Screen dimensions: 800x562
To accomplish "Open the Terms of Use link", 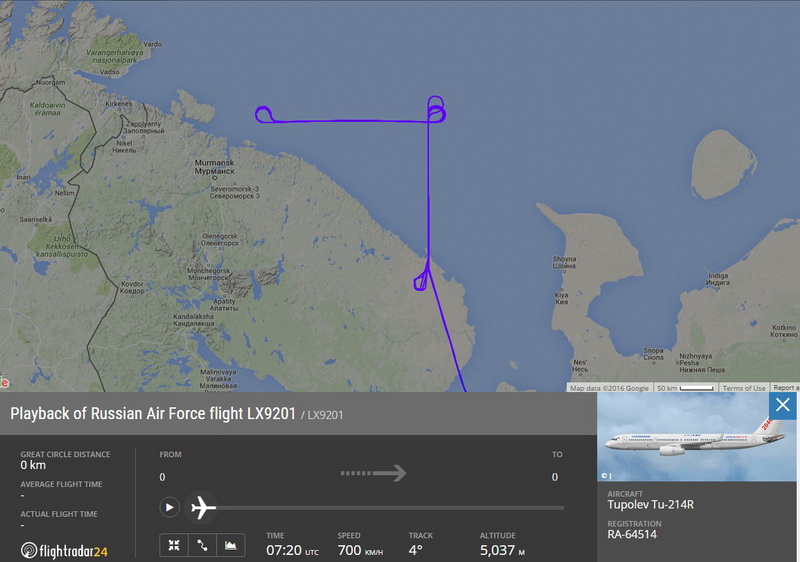I will tap(743, 388).
